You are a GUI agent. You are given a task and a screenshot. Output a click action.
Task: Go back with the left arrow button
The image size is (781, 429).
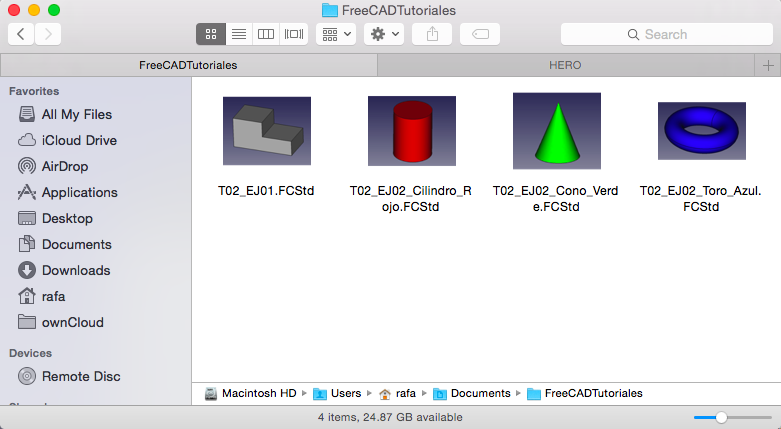click(x=21, y=34)
